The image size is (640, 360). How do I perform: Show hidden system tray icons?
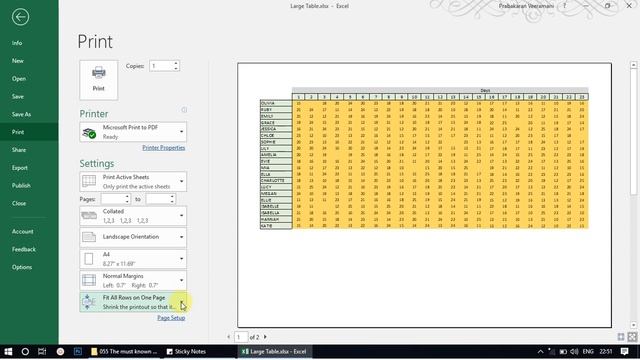pyautogui.click(x=540, y=352)
